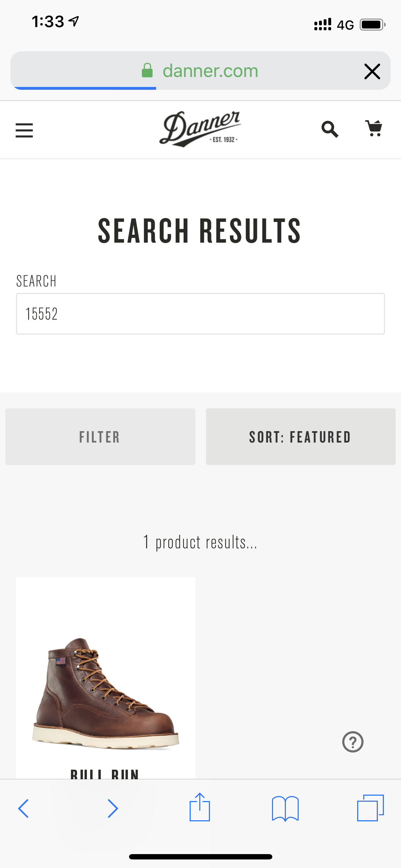The width and height of the screenshot is (401, 868).
Task: Tap the magnifying glass search icon
Action: point(330,129)
